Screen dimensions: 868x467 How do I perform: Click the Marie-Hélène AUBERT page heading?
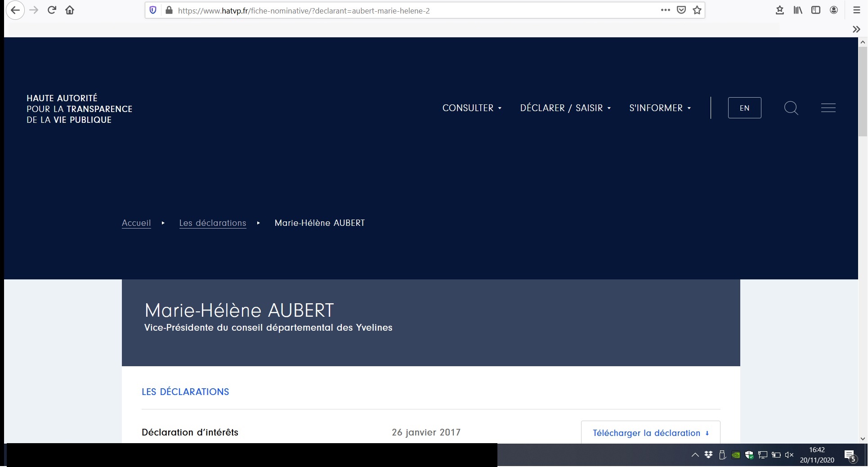(239, 310)
